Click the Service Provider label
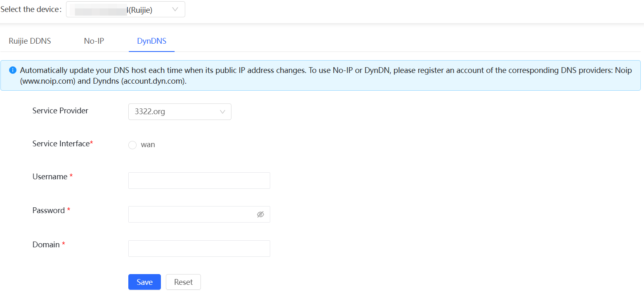Image resolution: width=644 pixels, height=291 pixels. point(60,111)
